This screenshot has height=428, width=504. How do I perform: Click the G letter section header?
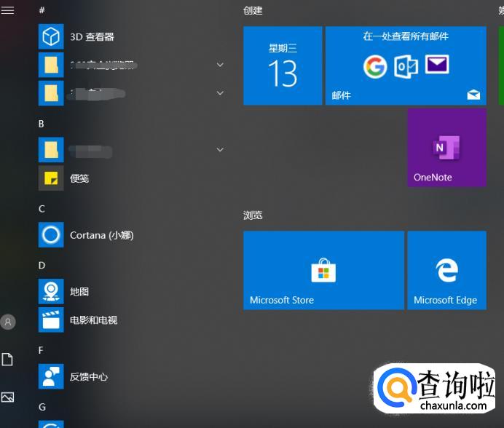[42, 407]
